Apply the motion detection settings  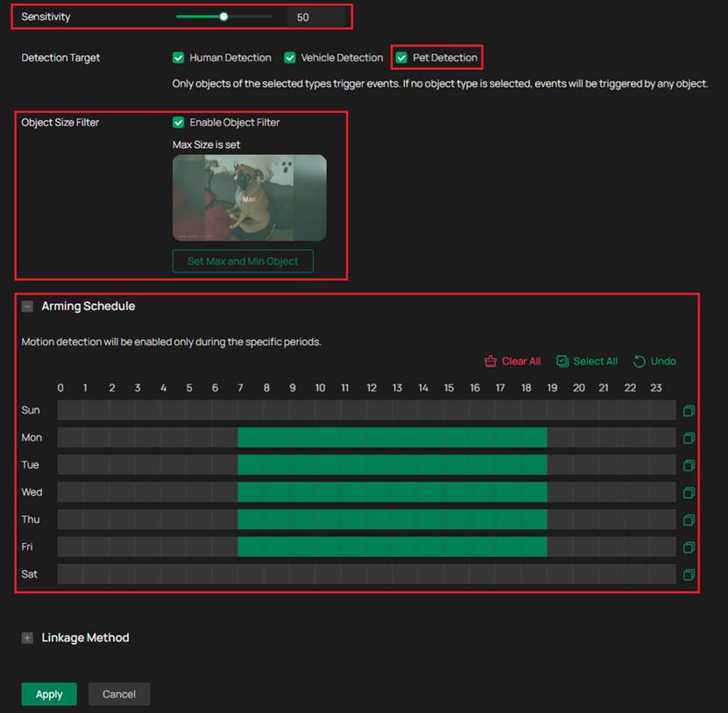tap(49, 694)
